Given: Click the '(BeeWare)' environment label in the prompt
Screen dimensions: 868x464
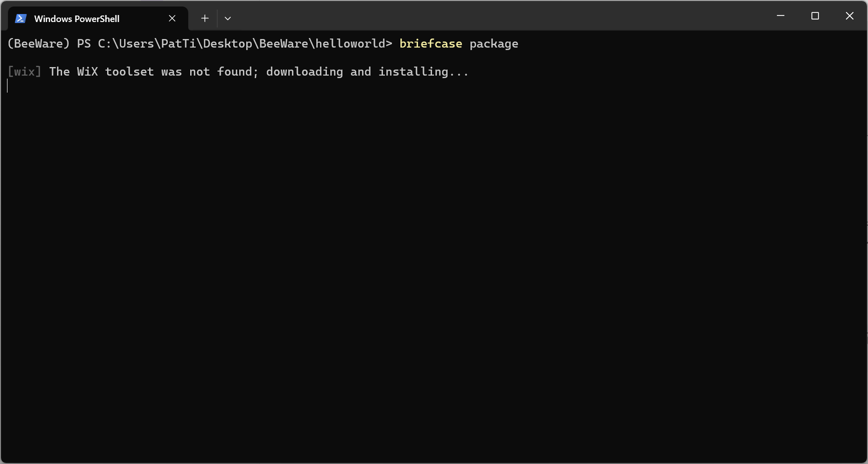Looking at the screenshot, I should (x=39, y=44).
